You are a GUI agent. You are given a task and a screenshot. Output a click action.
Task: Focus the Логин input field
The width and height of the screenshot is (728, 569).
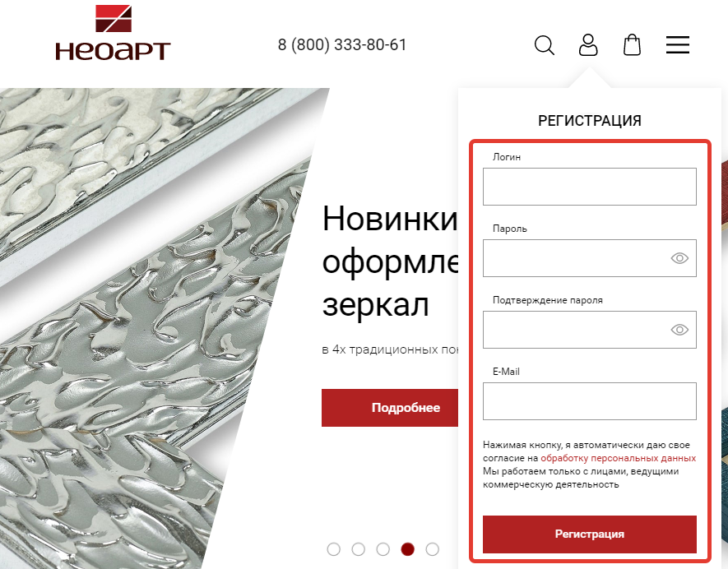(x=590, y=187)
